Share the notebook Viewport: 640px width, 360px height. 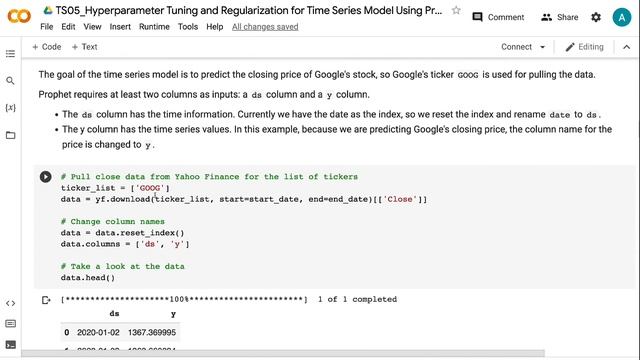[560, 17]
